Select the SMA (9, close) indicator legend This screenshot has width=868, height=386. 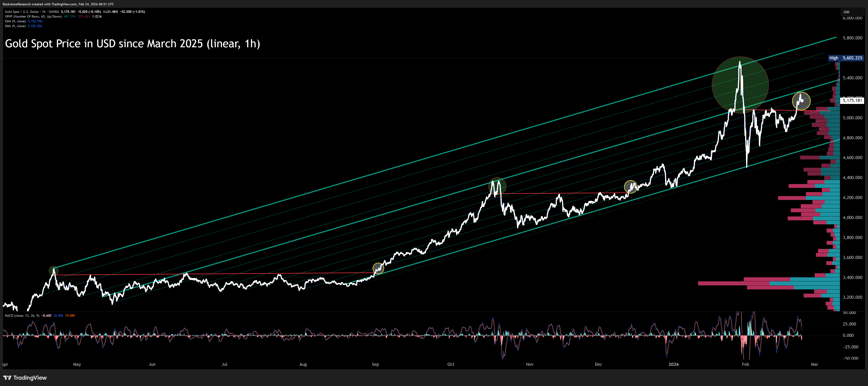click(15, 26)
